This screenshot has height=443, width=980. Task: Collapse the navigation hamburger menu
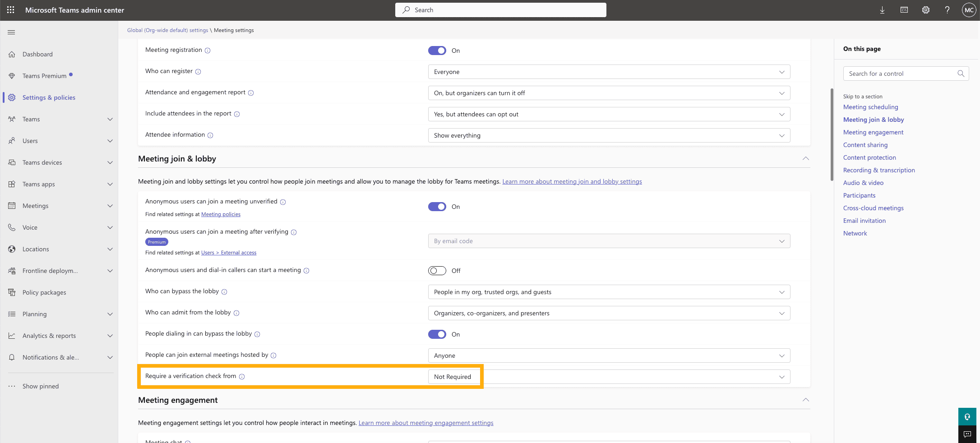click(x=12, y=32)
